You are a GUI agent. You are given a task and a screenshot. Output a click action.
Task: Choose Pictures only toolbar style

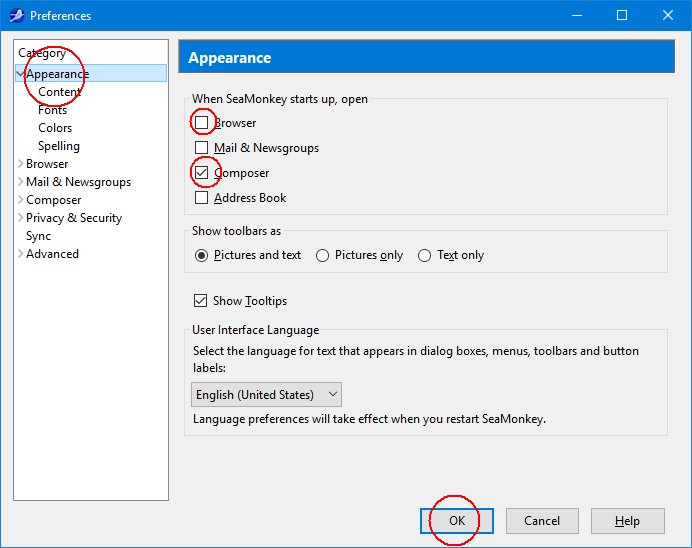pyautogui.click(x=322, y=255)
